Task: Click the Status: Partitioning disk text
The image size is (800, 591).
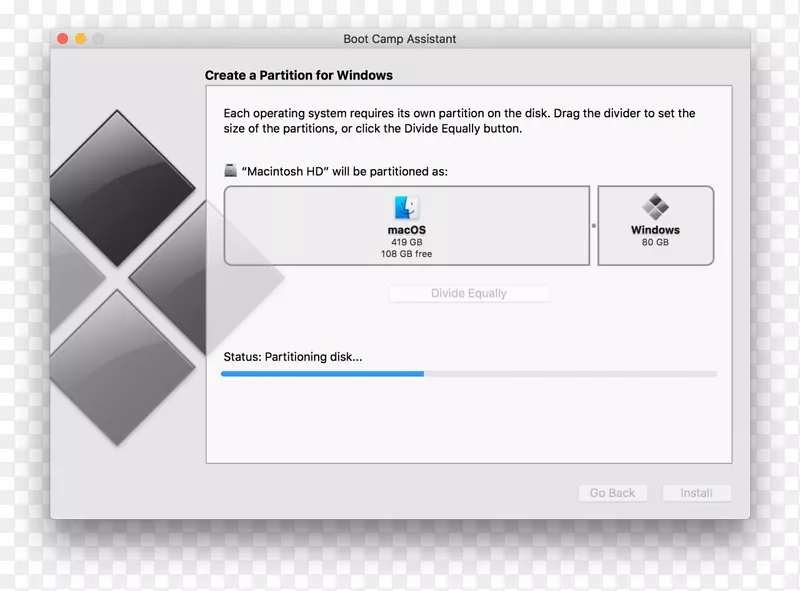Action: [293, 356]
